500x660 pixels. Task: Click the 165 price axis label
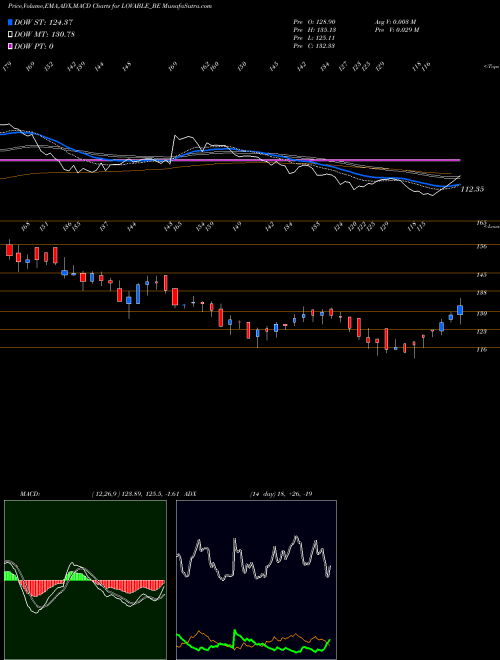tap(481, 223)
